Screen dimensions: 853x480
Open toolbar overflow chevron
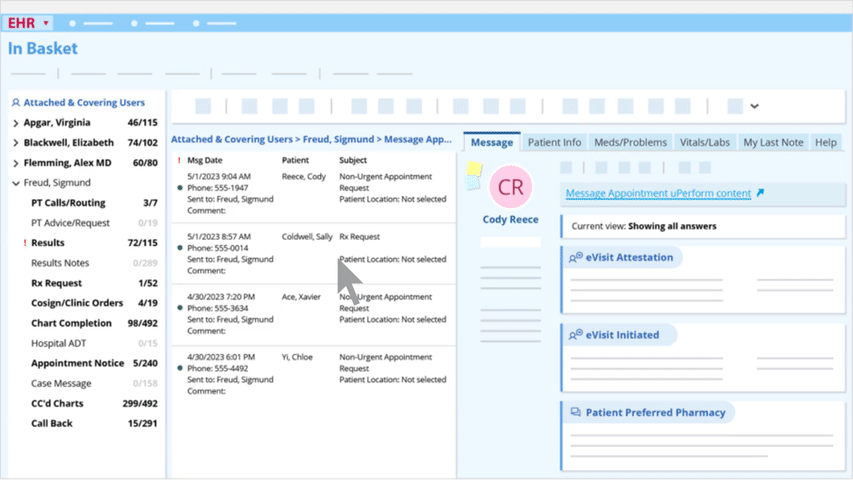pos(754,106)
